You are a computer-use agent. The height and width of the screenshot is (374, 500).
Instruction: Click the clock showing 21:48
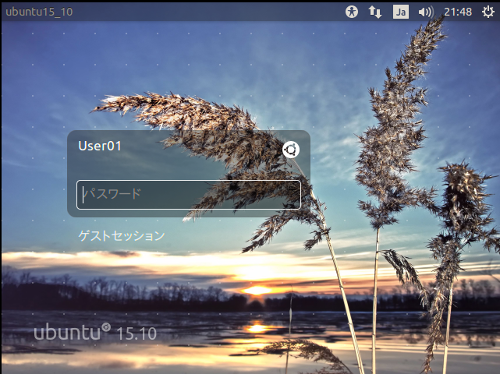click(x=458, y=12)
